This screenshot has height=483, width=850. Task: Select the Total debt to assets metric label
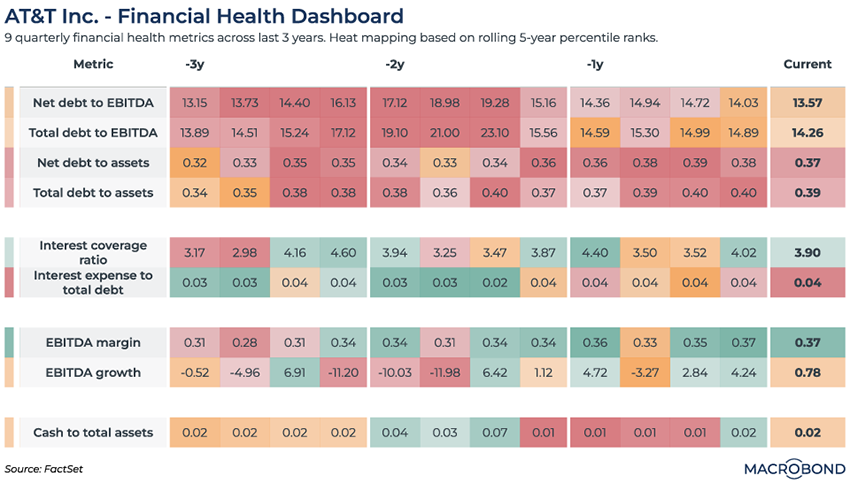coord(91,192)
